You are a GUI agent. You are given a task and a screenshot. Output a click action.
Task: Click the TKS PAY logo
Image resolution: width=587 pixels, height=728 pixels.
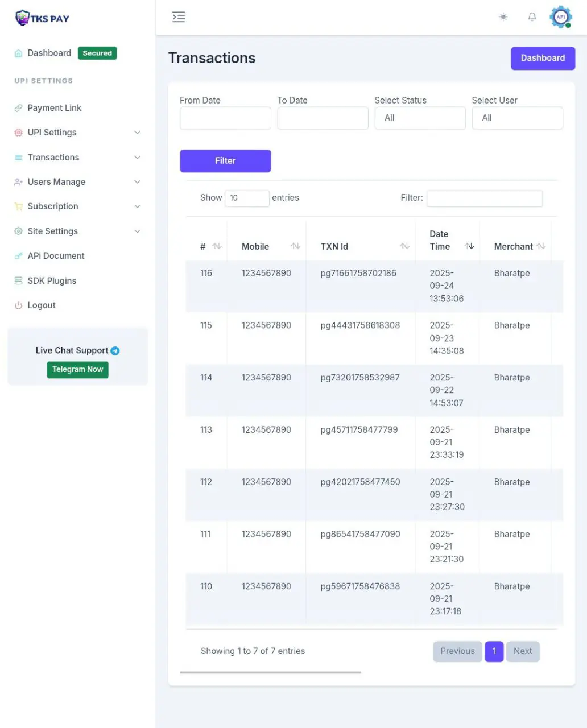tap(43, 18)
